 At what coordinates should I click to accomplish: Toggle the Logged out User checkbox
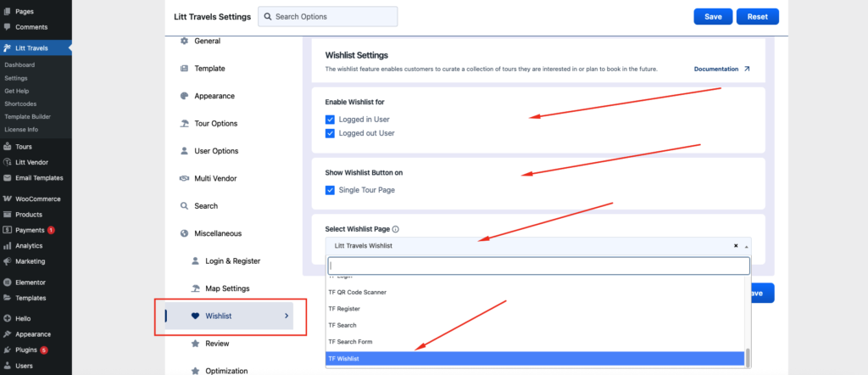pos(331,133)
